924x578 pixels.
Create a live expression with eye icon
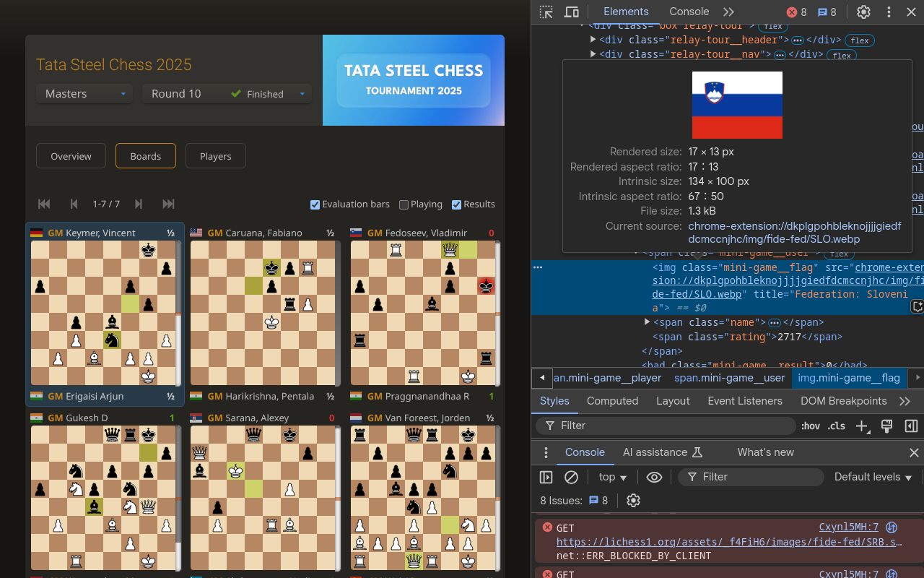[x=654, y=477]
